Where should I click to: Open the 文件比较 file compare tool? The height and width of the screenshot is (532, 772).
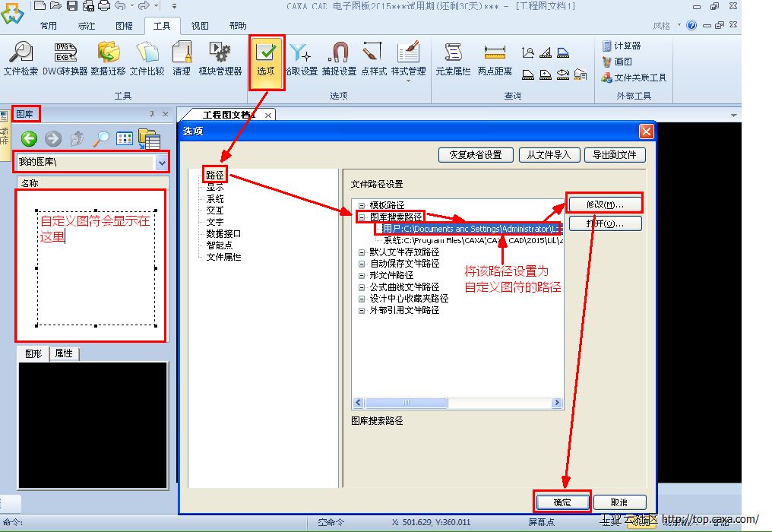pyautogui.click(x=147, y=59)
